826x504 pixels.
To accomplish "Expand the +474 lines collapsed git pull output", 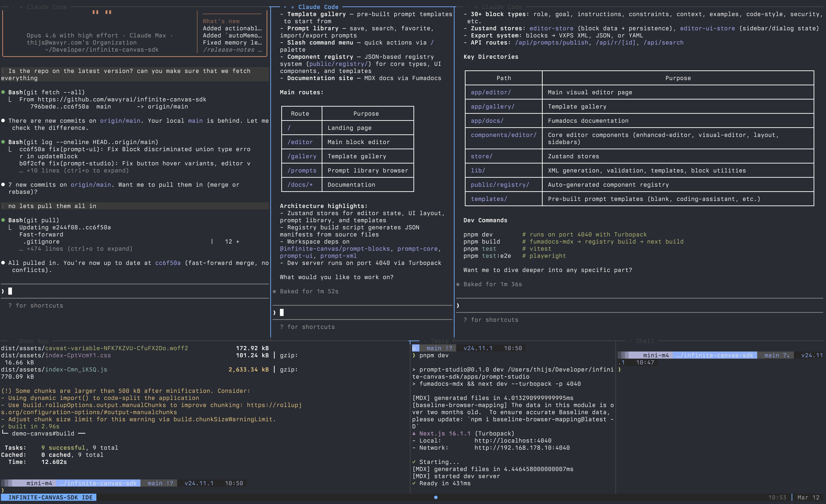I will [x=76, y=249].
